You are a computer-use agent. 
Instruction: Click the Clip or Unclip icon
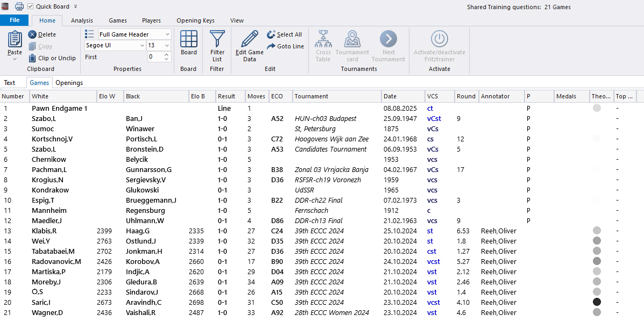click(x=32, y=58)
